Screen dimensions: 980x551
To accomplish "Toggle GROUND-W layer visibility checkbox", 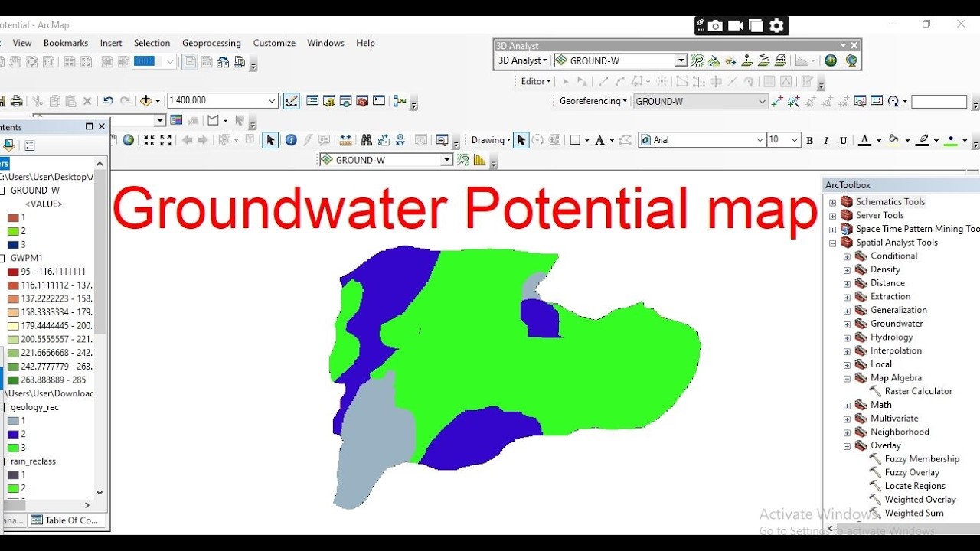I will [x=2, y=191].
